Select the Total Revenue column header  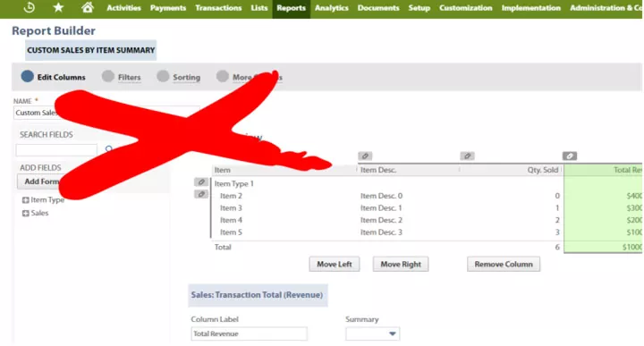(x=628, y=170)
